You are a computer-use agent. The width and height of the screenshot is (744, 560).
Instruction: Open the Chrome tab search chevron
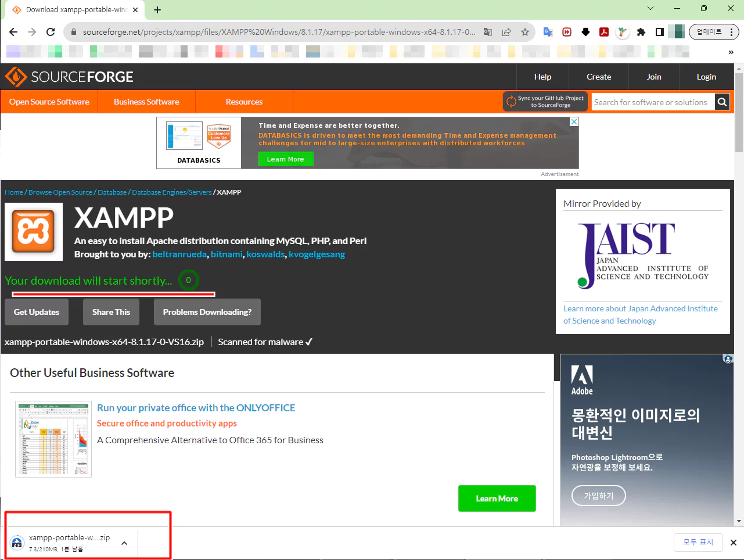[650, 9]
